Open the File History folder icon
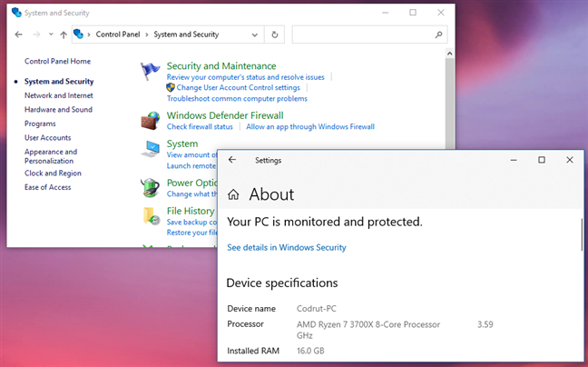 (152, 216)
